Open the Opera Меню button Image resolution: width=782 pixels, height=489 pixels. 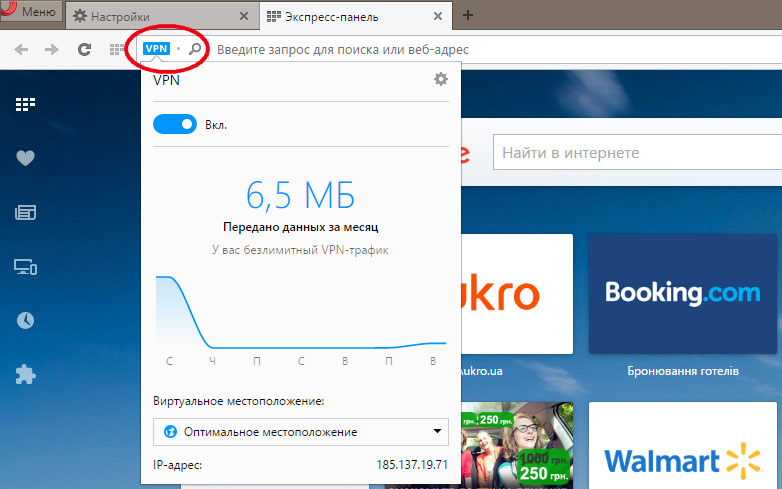click(31, 11)
